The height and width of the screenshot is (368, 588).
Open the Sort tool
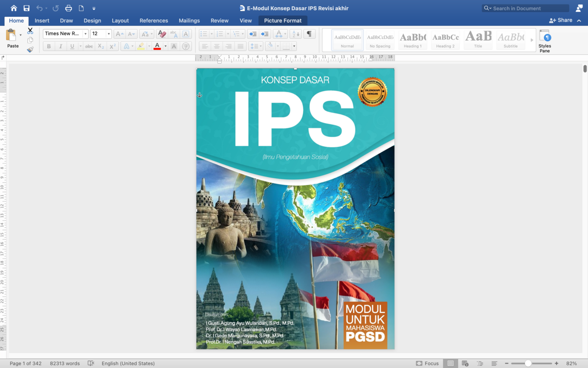(295, 34)
